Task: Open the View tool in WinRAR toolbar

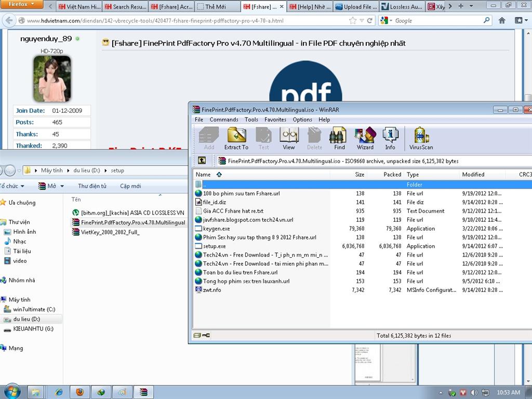Action: click(x=289, y=138)
